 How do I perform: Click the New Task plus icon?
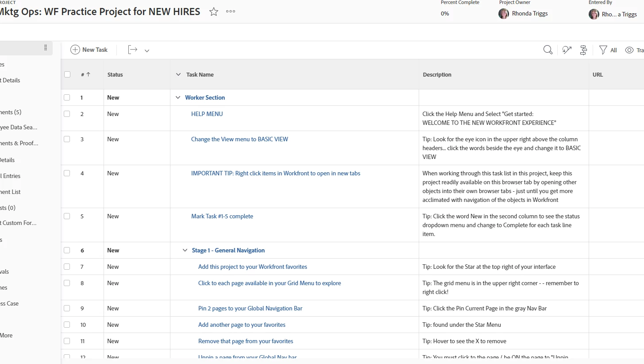[75, 50]
